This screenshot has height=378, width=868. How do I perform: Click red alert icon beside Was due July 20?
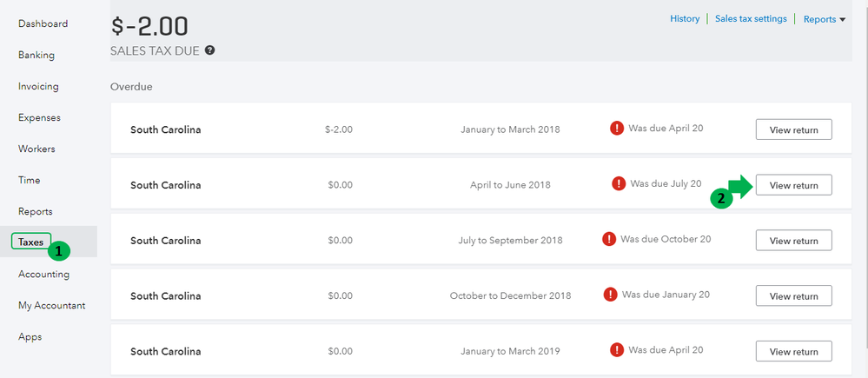click(x=619, y=184)
